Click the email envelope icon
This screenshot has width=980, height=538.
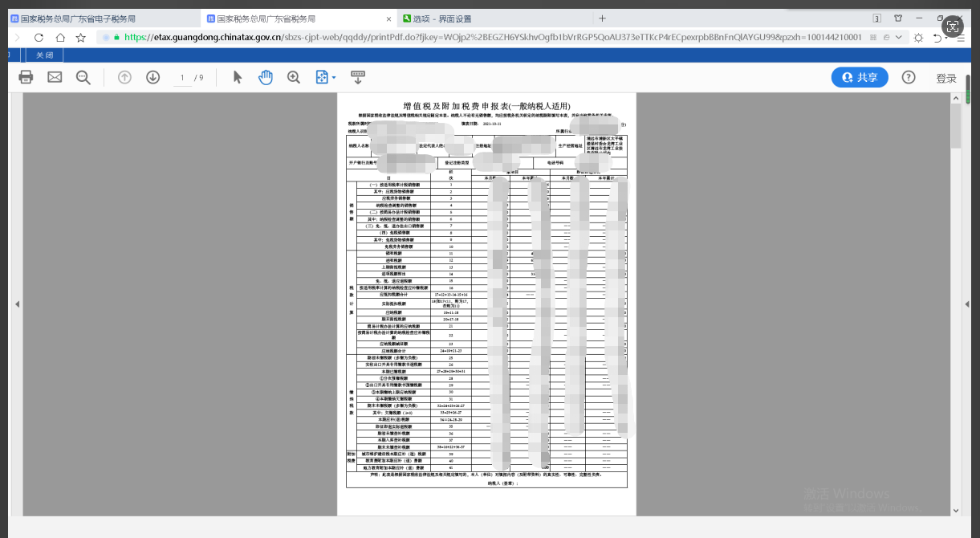tap(55, 77)
